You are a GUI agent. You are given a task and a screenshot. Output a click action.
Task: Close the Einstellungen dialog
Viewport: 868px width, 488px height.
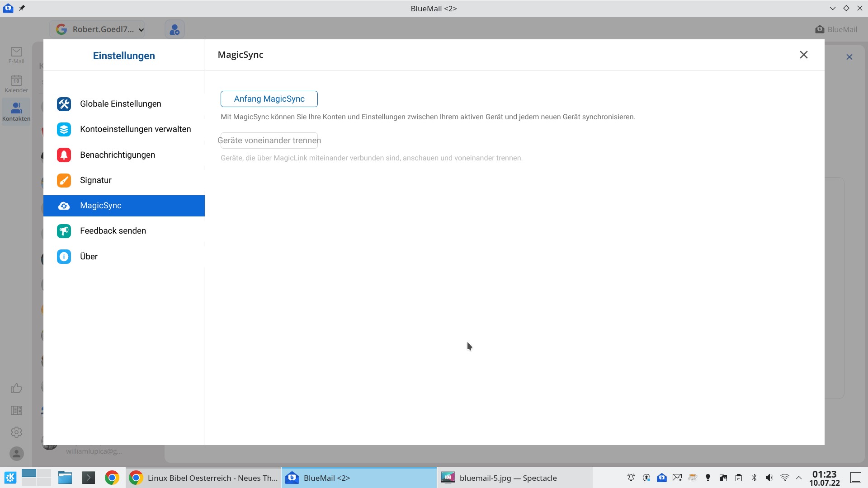[803, 55]
